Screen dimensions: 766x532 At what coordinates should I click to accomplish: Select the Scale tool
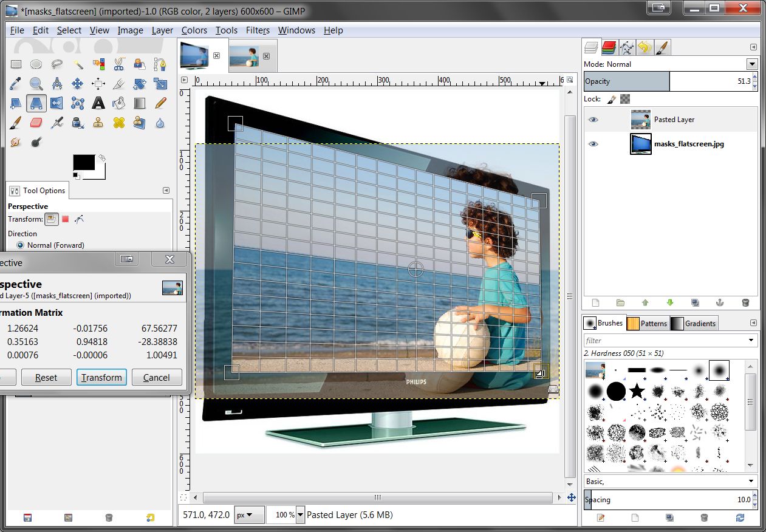point(160,84)
